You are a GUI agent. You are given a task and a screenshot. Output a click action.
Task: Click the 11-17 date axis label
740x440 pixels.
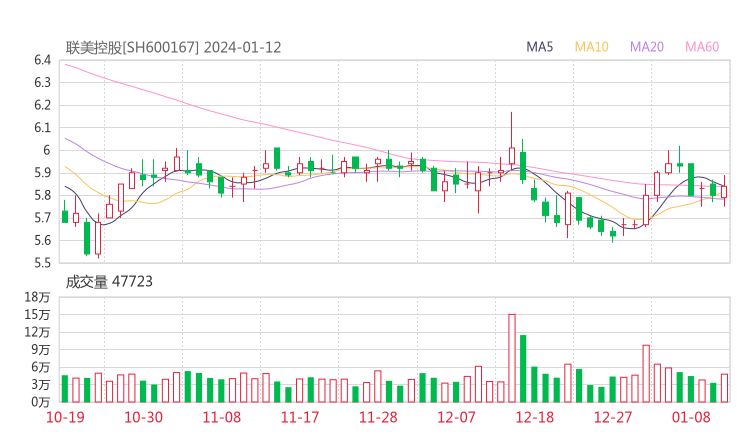tap(300, 417)
